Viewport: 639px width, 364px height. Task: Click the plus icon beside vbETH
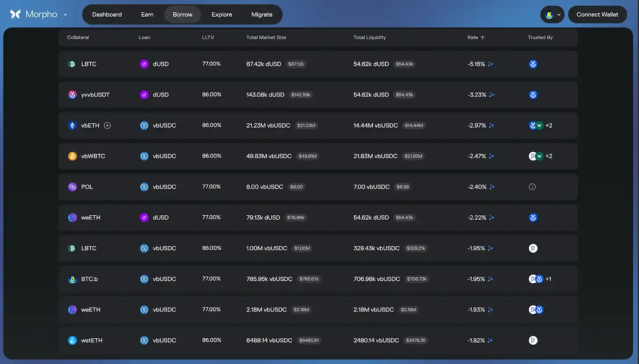click(x=108, y=125)
